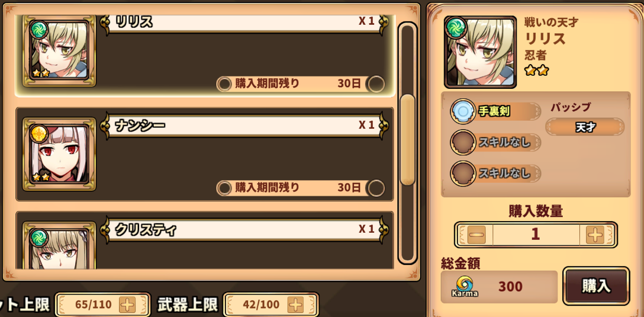Select クリスティ character portrait in list

pos(59,246)
